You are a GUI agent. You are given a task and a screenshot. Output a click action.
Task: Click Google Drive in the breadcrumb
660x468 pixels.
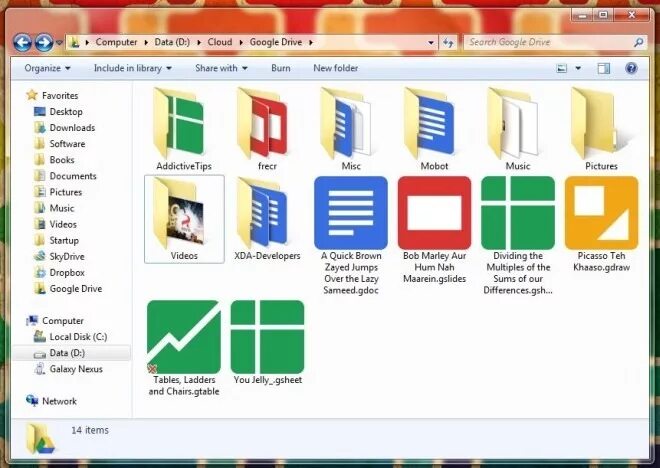point(276,42)
